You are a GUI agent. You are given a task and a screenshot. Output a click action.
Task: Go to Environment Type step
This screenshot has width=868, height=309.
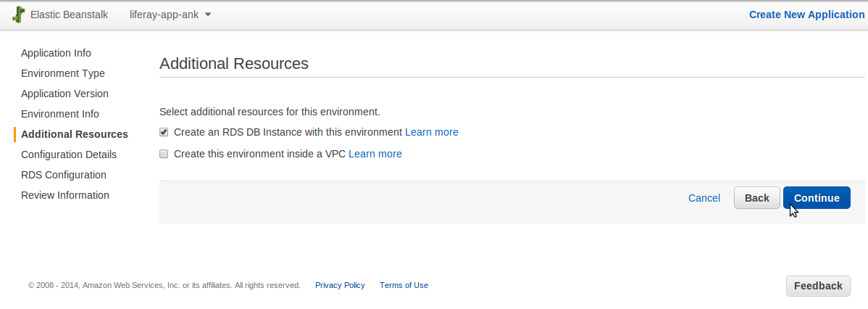[62, 73]
